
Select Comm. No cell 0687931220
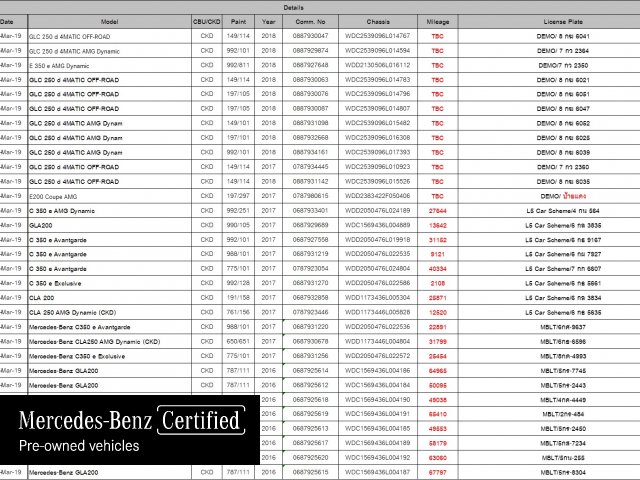click(x=310, y=327)
